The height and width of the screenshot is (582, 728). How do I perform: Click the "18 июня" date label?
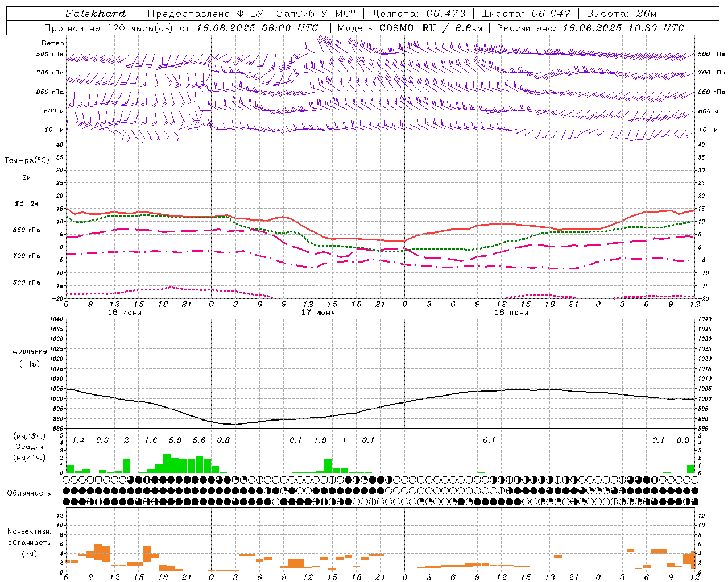(511, 313)
